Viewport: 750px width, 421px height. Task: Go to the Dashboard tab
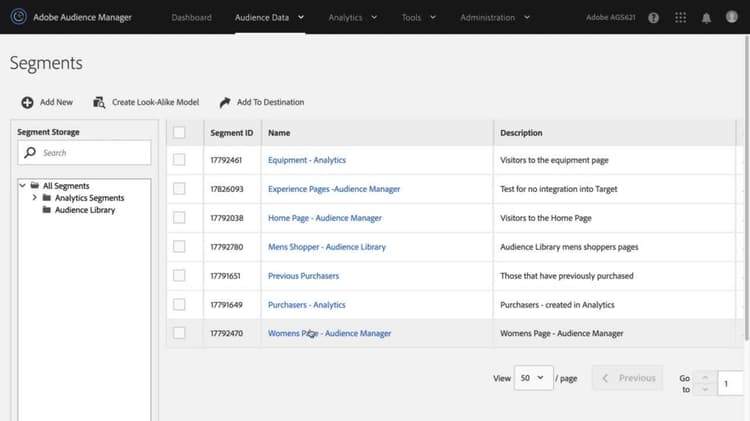tap(192, 18)
